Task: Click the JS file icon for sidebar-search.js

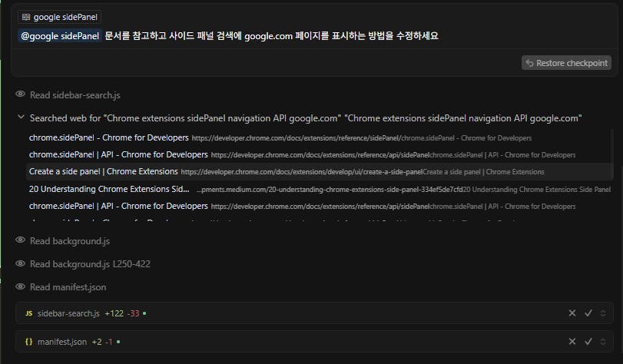Action: [x=28, y=313]
